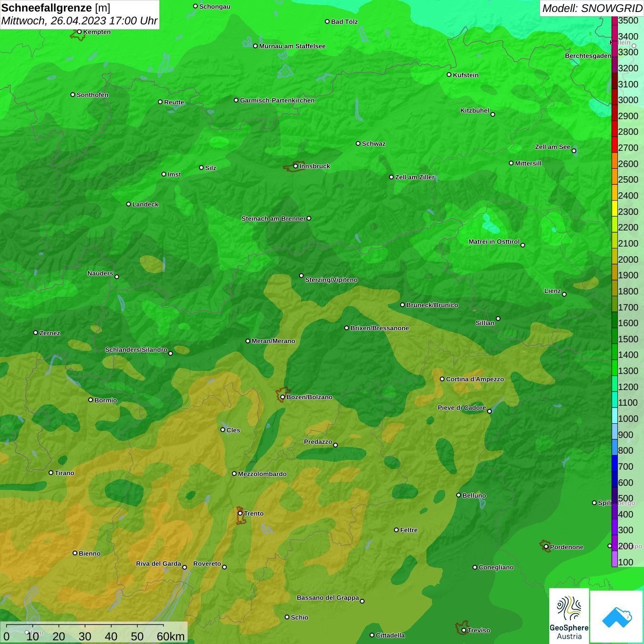The image size is (644, 644).
Task: Click the 'Zell am Ziller' map label
Action: (x=415, y=177)
